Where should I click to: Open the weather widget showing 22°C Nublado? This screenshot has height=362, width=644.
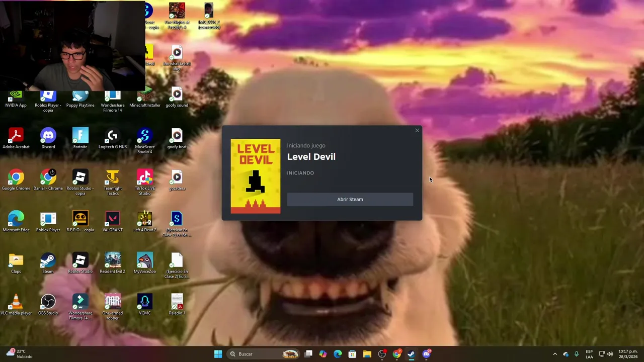pos(19,354)
